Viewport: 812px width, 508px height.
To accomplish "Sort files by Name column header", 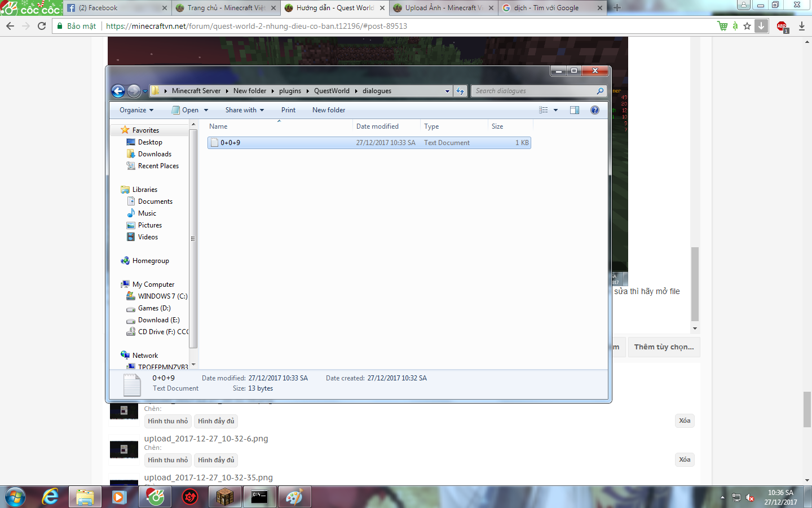I will pyautogui.click(x=279, y=126).
